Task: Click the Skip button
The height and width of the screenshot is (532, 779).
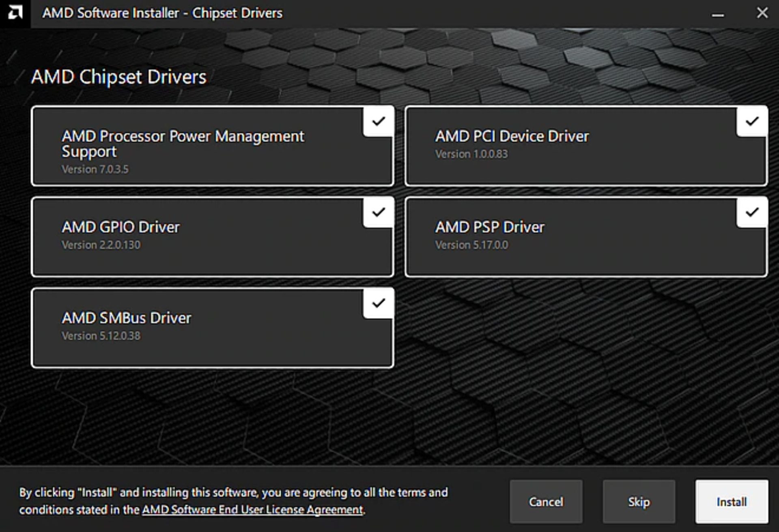Action: coord(638,502)
